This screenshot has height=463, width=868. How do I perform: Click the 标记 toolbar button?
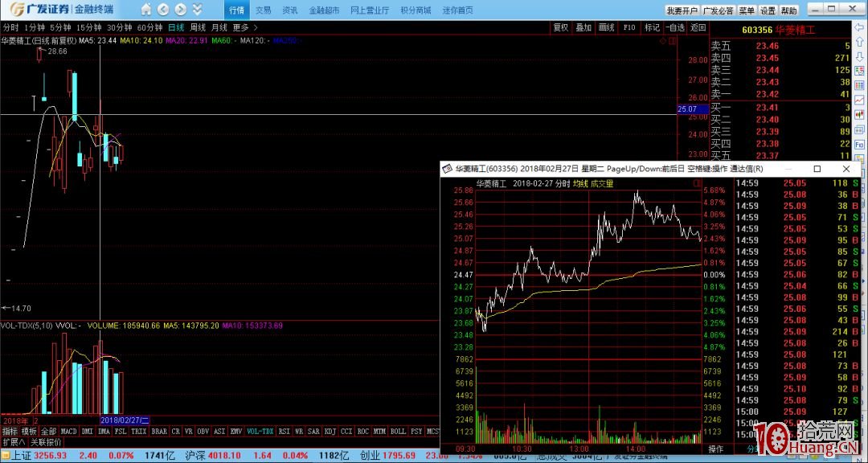point(652,27)
